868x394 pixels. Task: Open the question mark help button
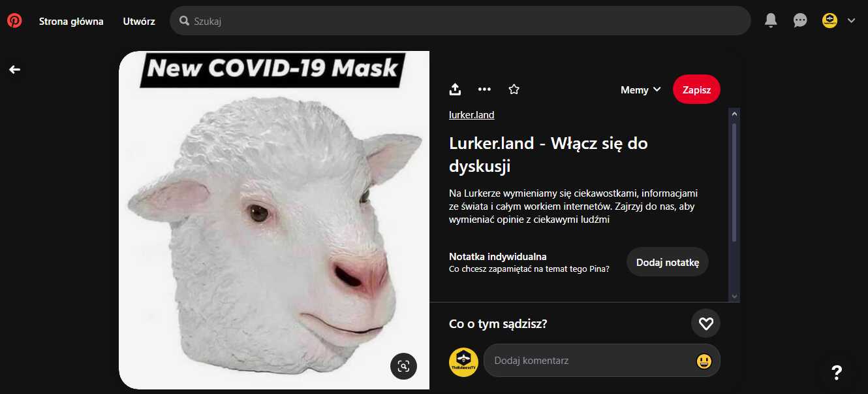[837, 372]
